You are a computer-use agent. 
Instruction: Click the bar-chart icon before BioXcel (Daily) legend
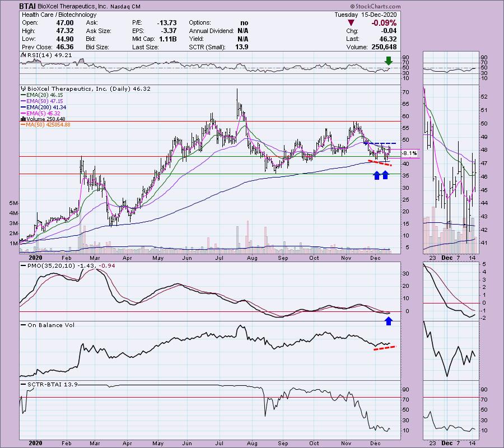[x=24, y=88]
